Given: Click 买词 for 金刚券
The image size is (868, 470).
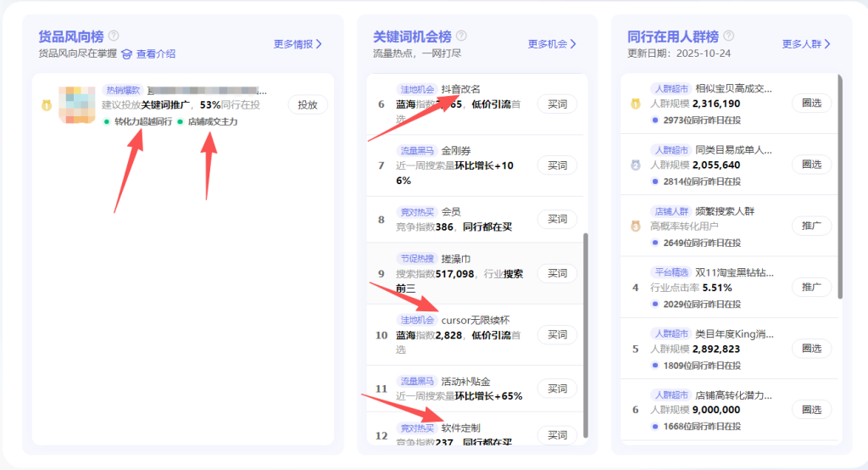Looking at the screenshot, I should [557, 165].
